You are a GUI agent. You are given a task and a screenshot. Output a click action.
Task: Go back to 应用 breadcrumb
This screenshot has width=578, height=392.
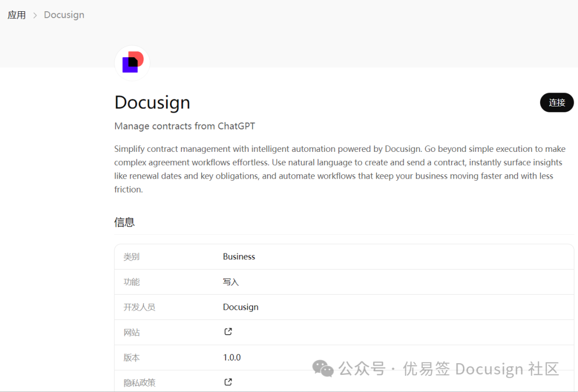17,15
